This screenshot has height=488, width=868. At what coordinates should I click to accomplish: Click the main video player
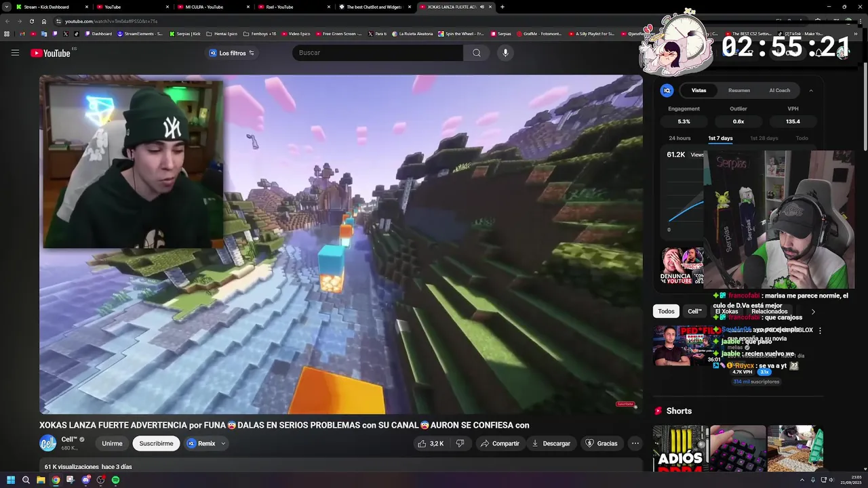tap(341, 244)
